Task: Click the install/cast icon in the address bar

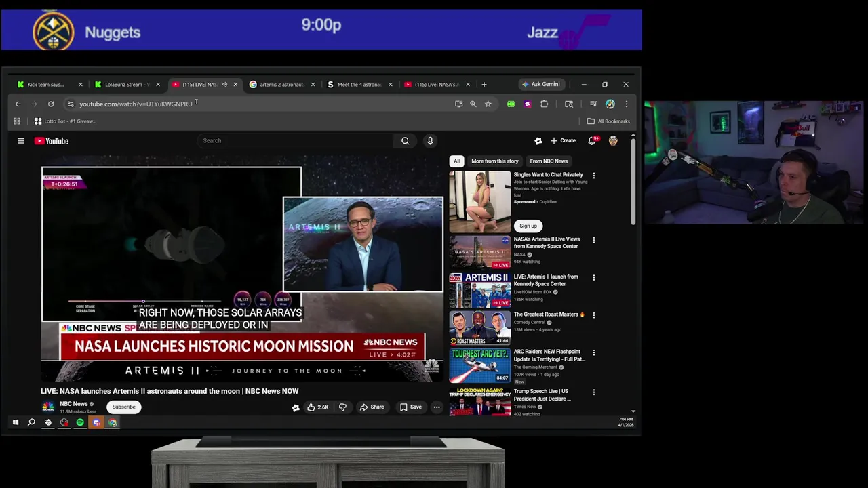Action: point(458,104)
